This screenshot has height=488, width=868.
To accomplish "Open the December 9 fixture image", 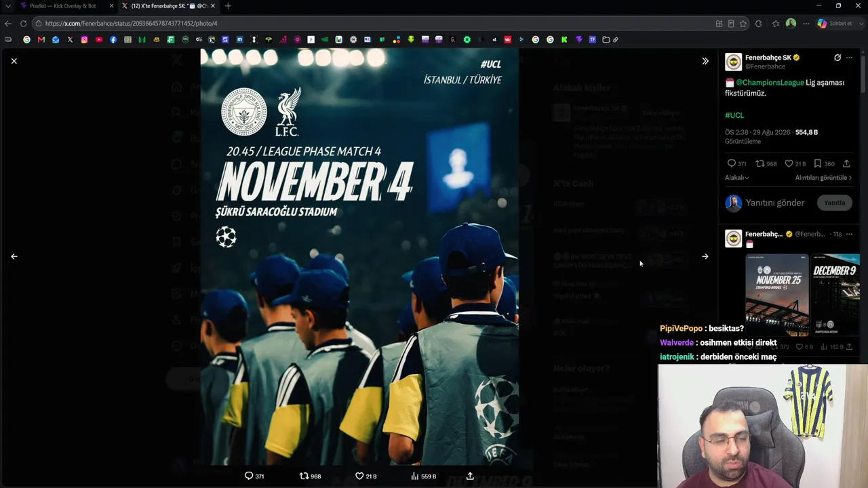I will point(835,295).
